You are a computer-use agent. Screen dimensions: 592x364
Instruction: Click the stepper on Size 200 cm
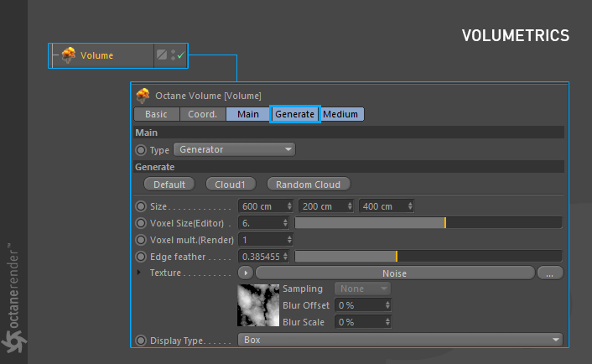pos(350,206)
